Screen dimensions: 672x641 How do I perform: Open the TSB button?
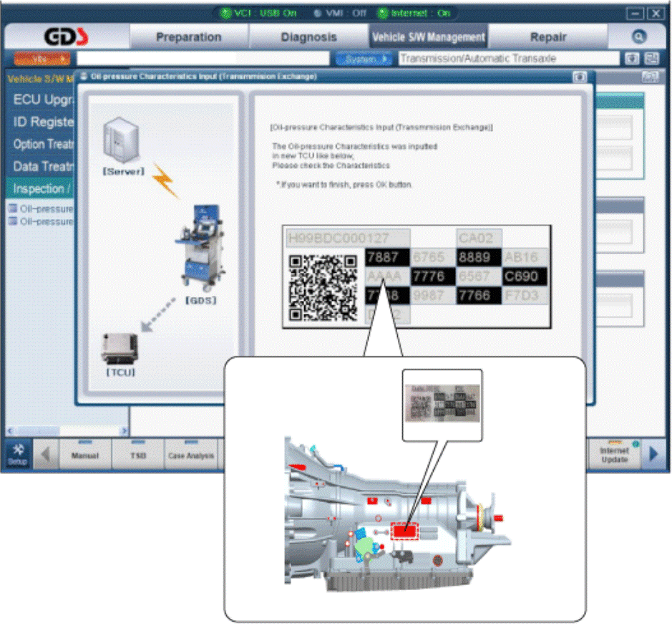tap(137, 454)
